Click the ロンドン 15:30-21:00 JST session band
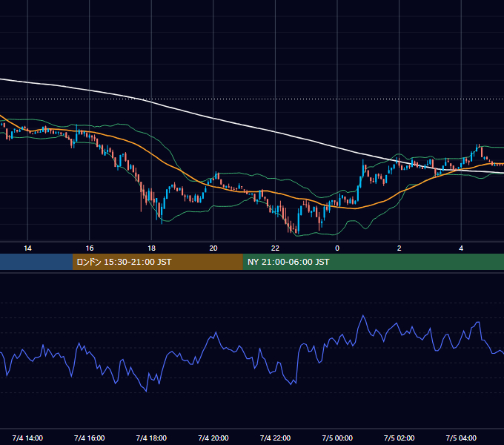This screenshot has height=445, width=504. pos(157,262)
